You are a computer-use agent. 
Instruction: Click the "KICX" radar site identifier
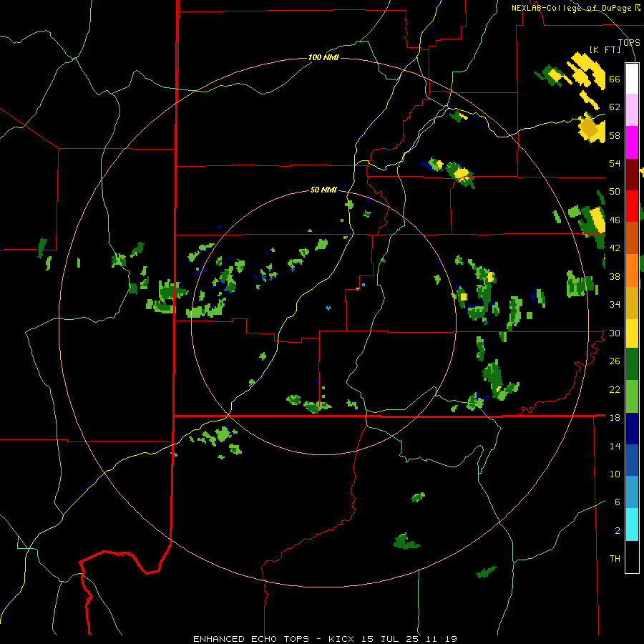point(343,639)
